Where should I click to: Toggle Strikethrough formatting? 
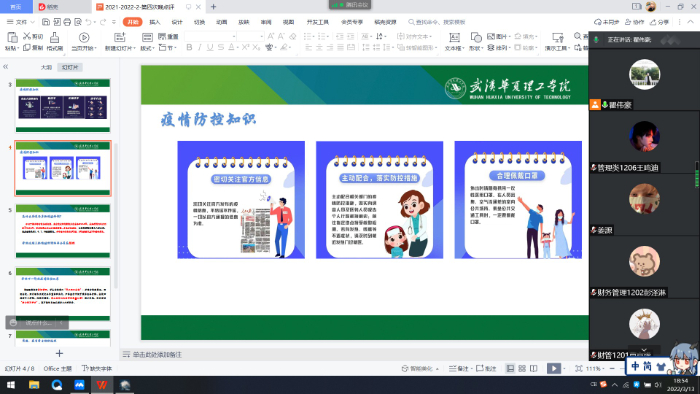[221, 47]
